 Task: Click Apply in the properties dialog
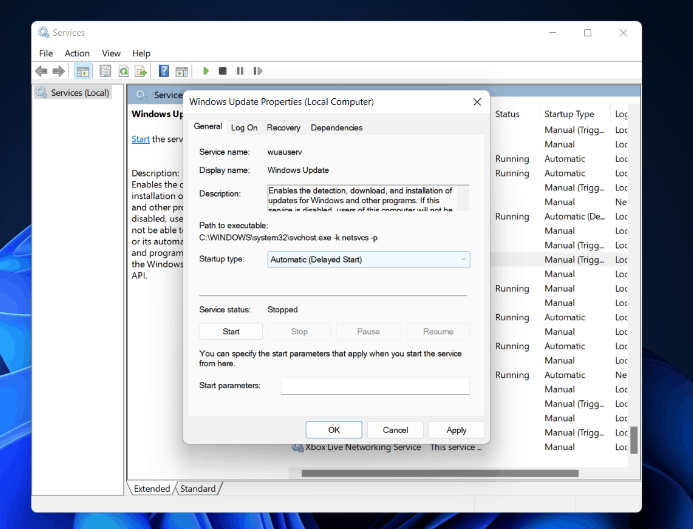coord(456,430)
